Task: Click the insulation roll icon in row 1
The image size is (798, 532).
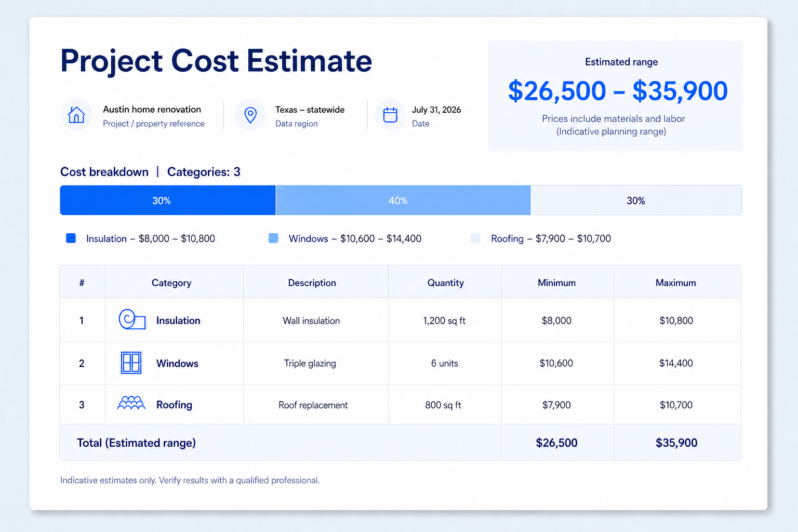Action: (132, 320)
